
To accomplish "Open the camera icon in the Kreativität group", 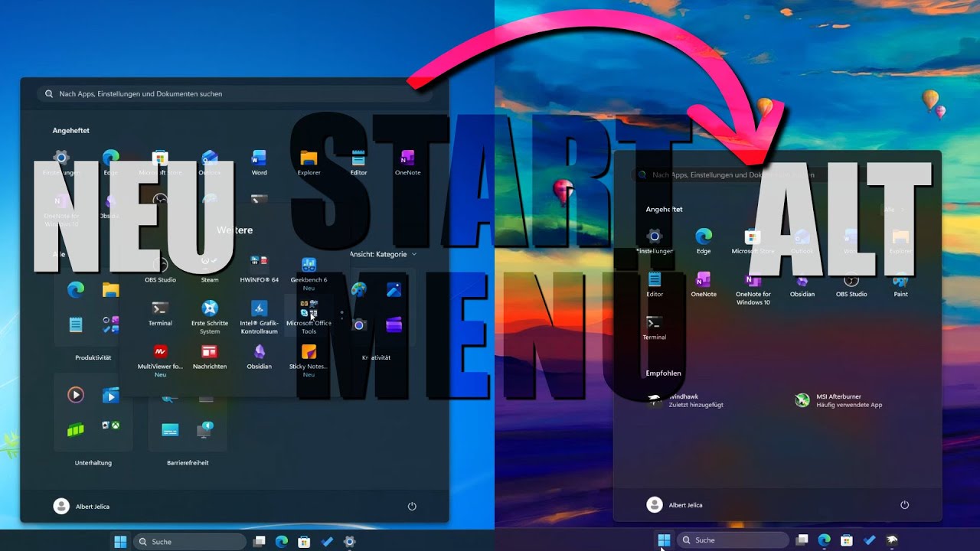I will (358, 324).
